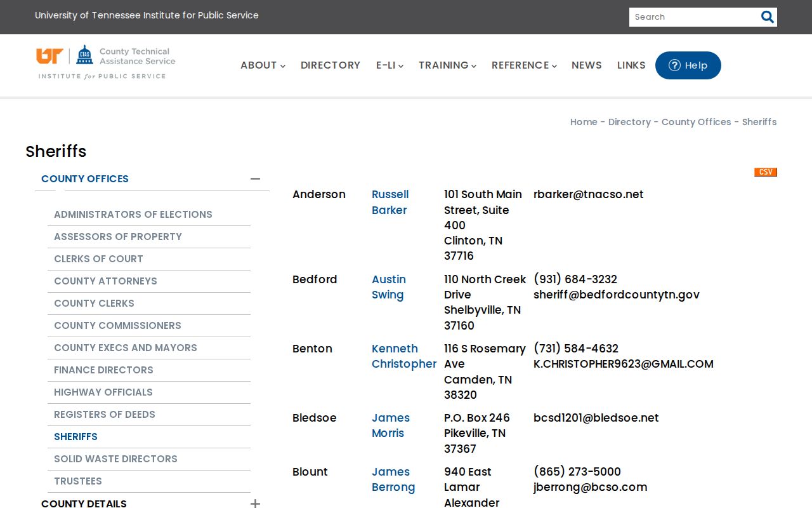This screenshot has height=508, width=812.
Task: Download the sheriffs list via CSV icon
Action: click(x=765, y=172)
